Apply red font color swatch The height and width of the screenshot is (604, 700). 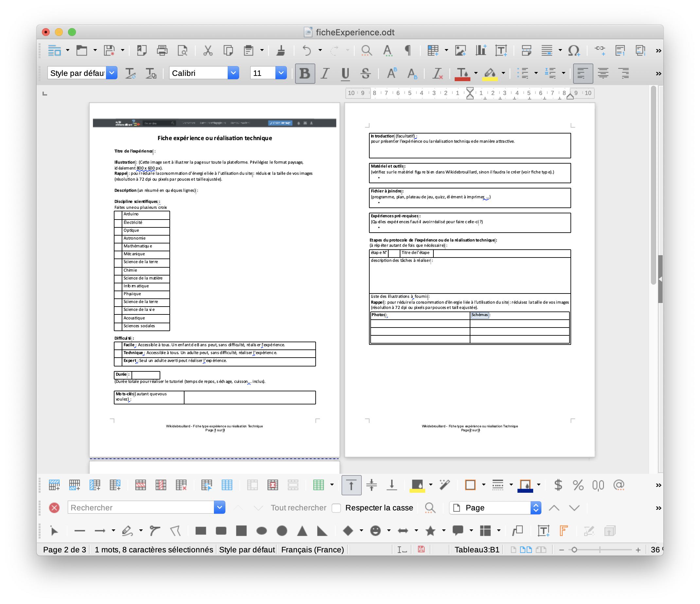coord(462,74)
